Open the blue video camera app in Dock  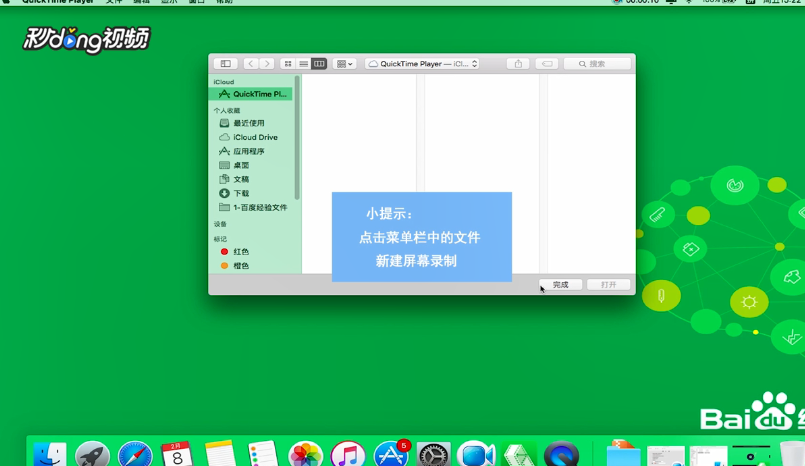(x=476, y=454)
